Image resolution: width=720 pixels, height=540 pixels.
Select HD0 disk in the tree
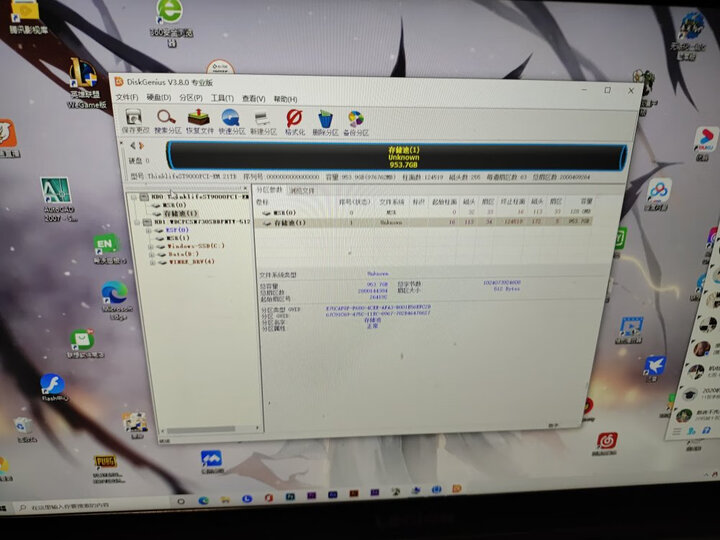click(x=194, y=197)
